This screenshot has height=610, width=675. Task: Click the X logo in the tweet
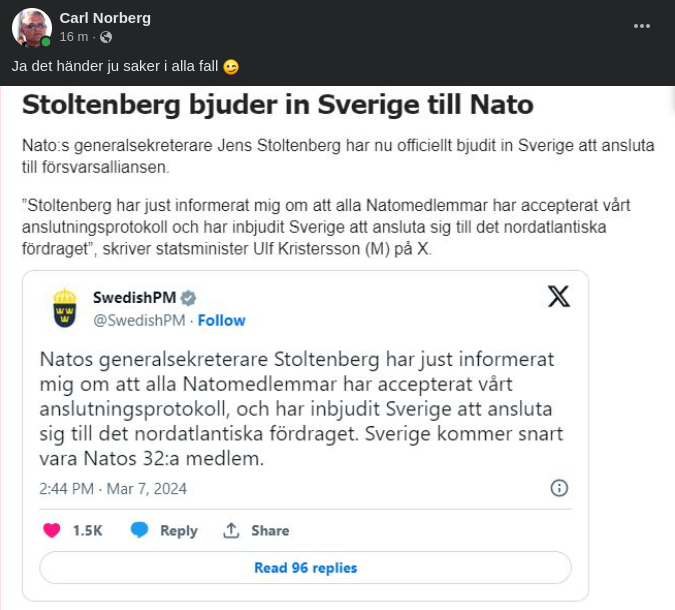click(559, 296)
